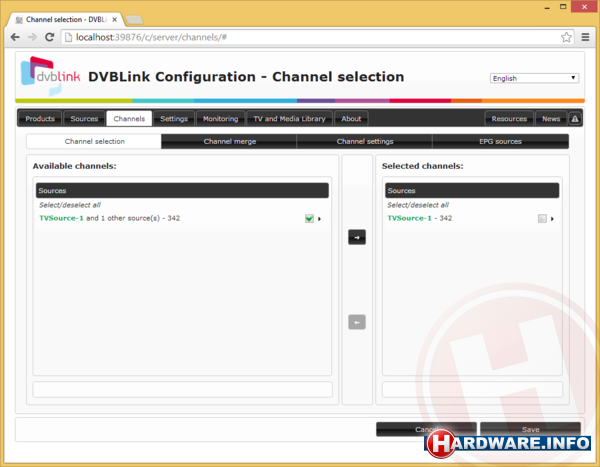Click the right arrow to add channels
Viewport: 600px width, 467px height.
pos(356,237)
